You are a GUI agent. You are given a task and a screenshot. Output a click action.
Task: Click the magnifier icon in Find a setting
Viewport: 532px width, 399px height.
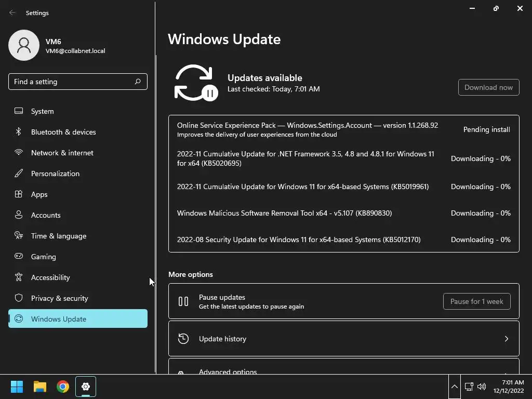pyautogui.click(x=138, y=82)
